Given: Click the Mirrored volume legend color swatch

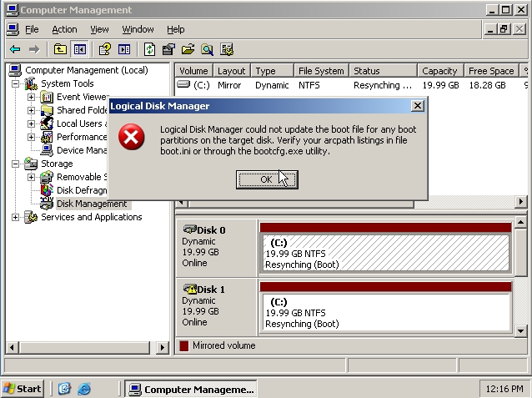Looking at the screenshot, I should (184, 345).
